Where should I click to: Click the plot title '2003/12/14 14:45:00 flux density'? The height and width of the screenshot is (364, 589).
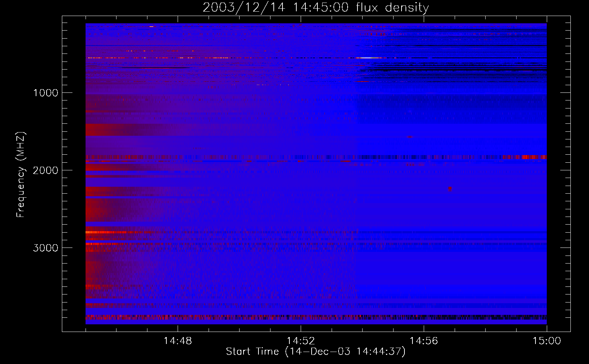(x=316, y=7)
